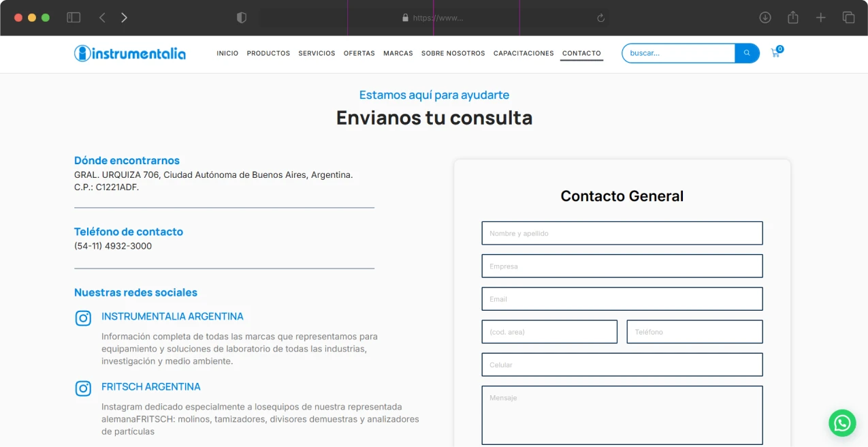868x447 pixels.
Task: Follow the FRITSCH ARGENTINA link
Action: pyautogui.click(x=151, y=386)
